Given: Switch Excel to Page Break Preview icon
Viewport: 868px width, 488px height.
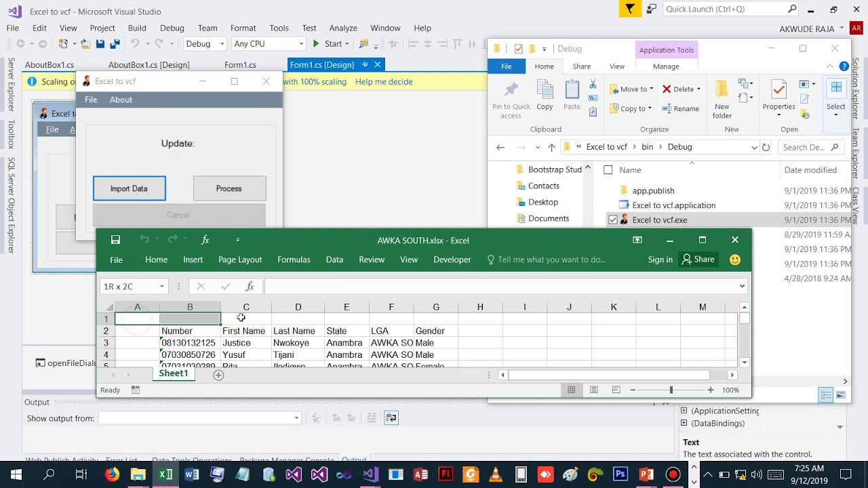Looking at the screenshot, I should click(616, 390).
